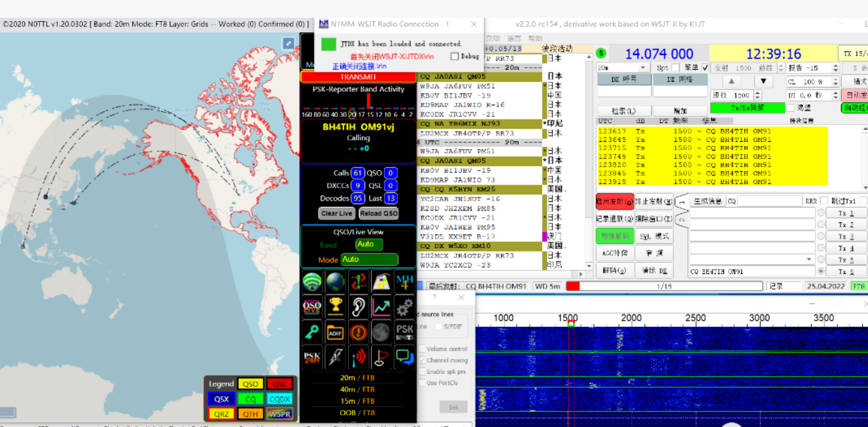Open the PSK 24H icon
The width and height of the screenshot is (868, 427).
tap(312, 357)
